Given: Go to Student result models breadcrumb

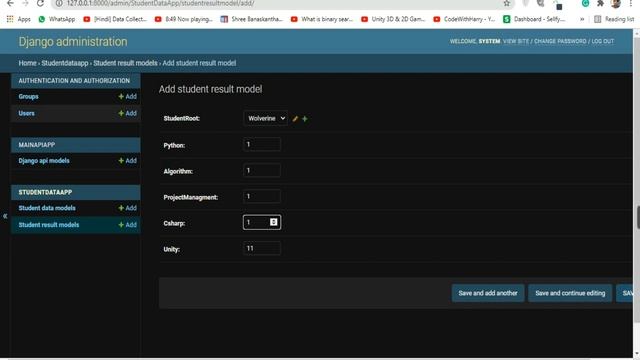Looking at the screenshot, I should [125, 63].
